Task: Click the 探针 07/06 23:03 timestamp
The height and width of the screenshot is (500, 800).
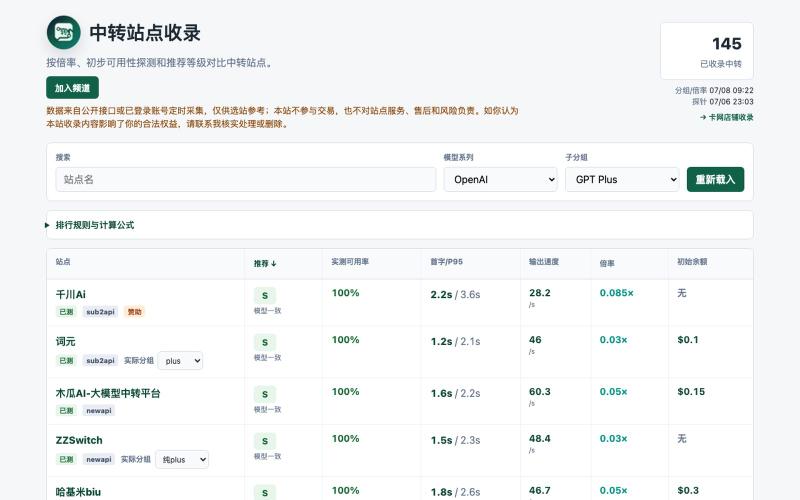Action: 722,102
